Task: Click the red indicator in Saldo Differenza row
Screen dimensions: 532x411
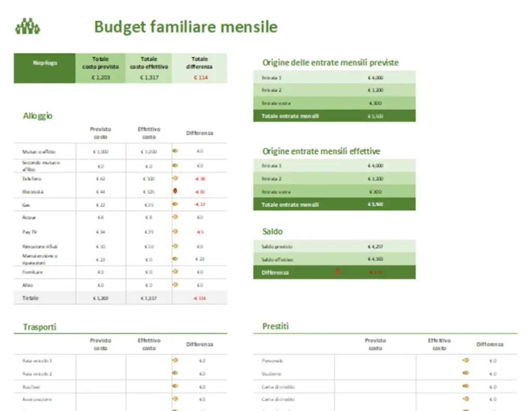Action: click(x=338, y=271)
